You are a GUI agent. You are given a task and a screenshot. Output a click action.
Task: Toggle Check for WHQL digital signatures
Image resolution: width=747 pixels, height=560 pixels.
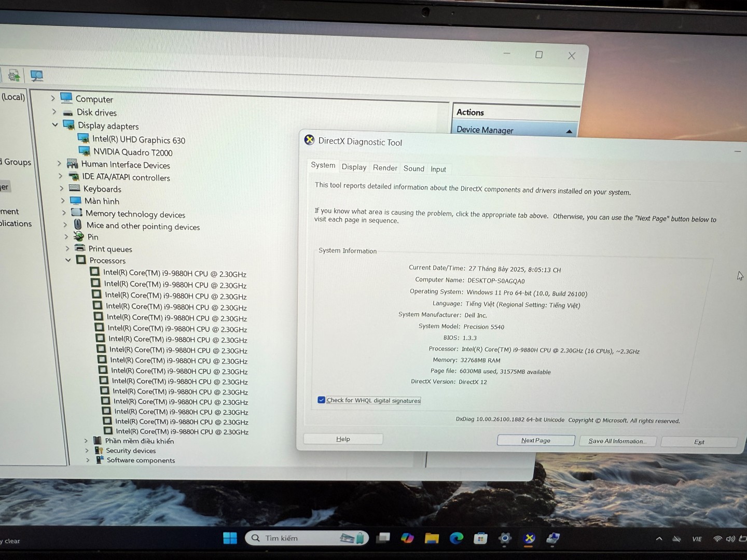[x=321, y=400]
